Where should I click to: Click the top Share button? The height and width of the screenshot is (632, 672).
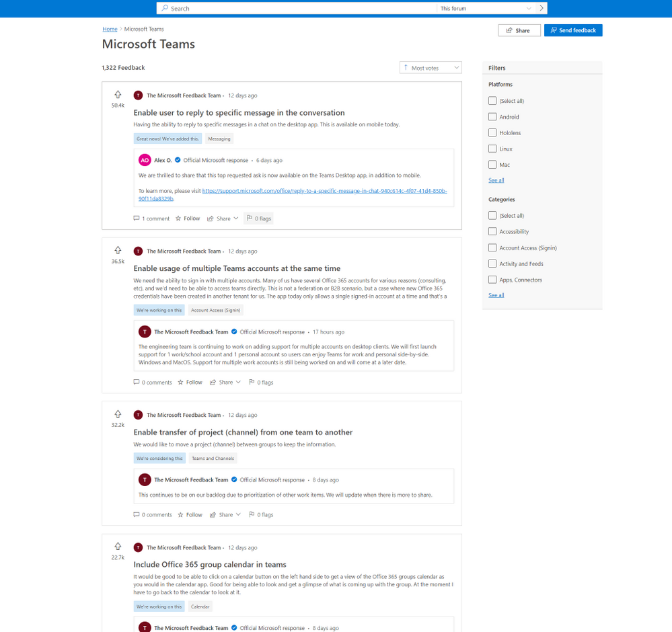519,30
